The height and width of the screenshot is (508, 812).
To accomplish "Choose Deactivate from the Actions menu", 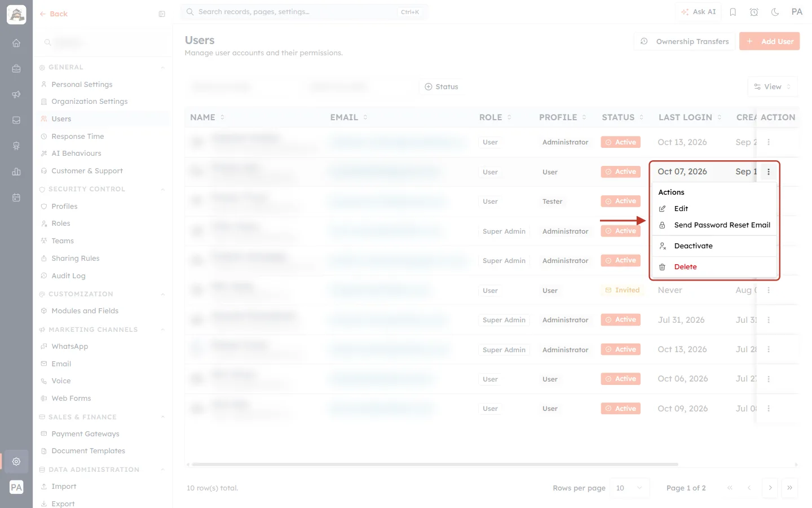I will (714, 246).
